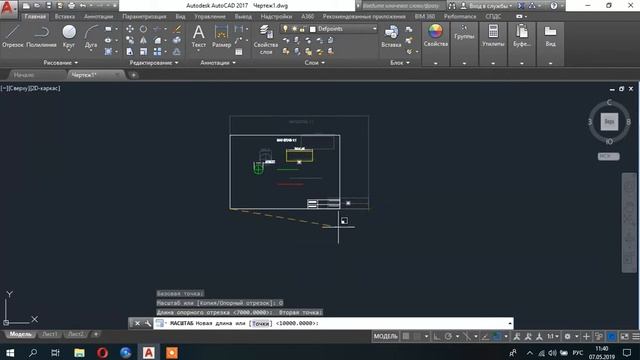Toggle object snap in status bar
This screenshot has width=640, height=360.
point(496,336)
